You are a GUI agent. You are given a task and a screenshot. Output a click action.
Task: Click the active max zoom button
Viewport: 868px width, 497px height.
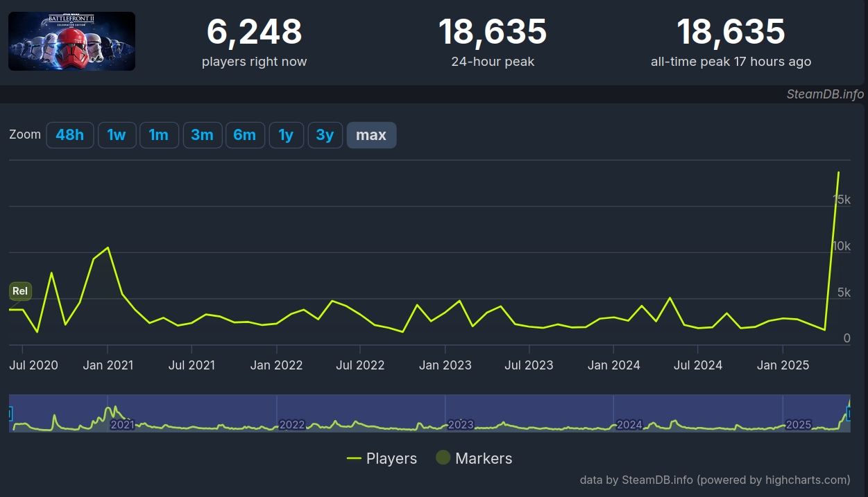[x=371, y=135]
